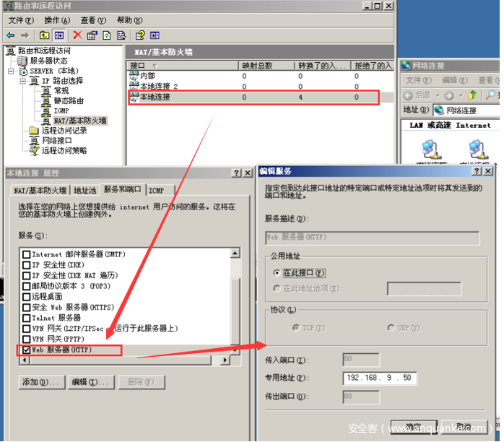504x442 pixels.
Task: Open the Properties toolbar icon
Action: (92, 35)
